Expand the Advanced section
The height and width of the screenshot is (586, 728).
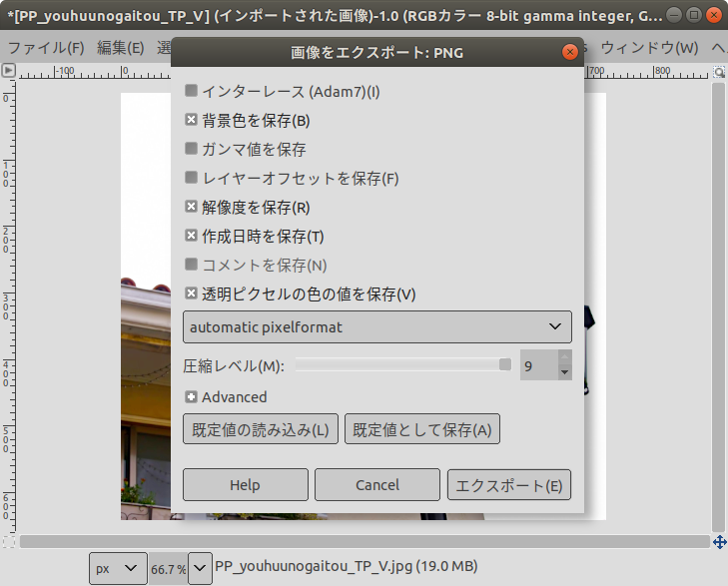click(x=191, y=396)
